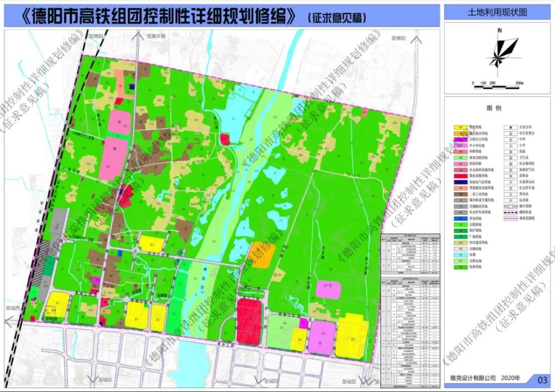Click the year 2020年
Screen dimensions: 555x392
click(x=510, y=378)
